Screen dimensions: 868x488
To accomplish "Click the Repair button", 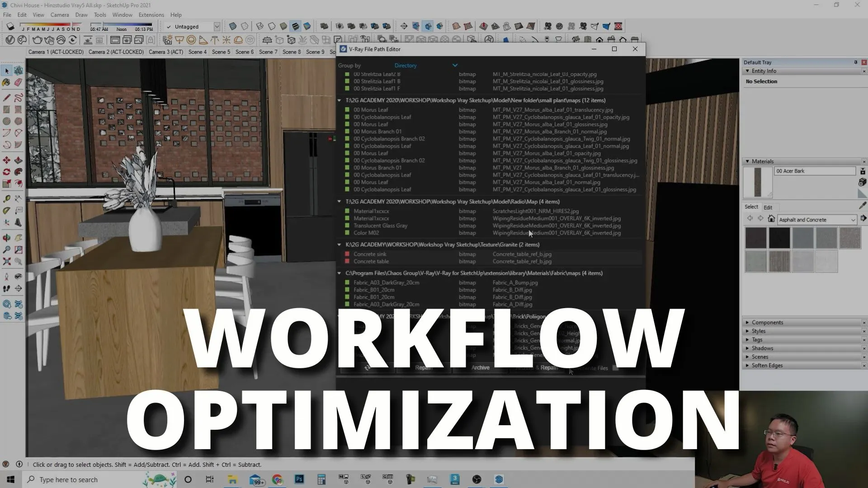I will [x=424, y=368].
